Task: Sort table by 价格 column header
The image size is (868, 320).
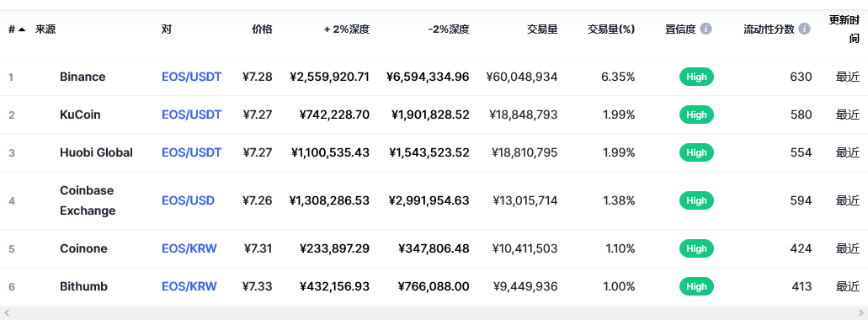Action: coord(263,29)
